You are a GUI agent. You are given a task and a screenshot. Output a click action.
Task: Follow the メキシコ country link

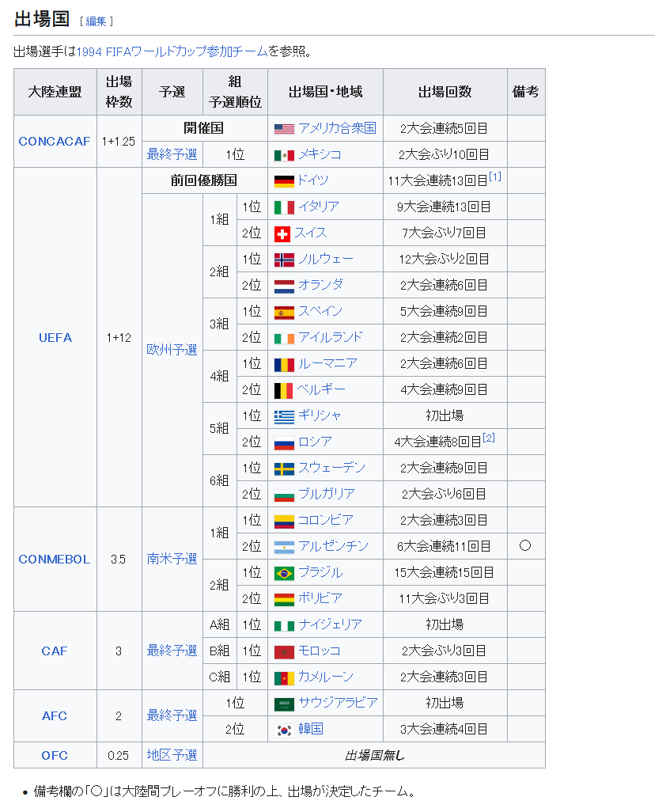(320, 154)
